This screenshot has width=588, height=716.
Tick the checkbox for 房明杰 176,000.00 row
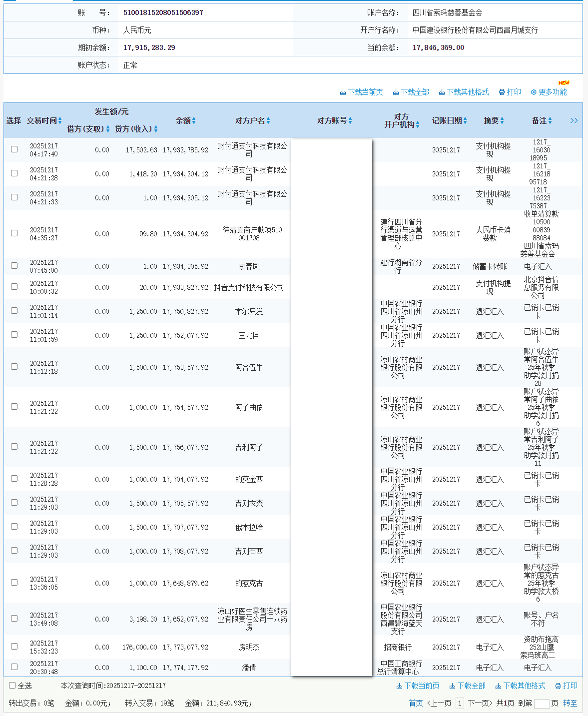(14, 647)
